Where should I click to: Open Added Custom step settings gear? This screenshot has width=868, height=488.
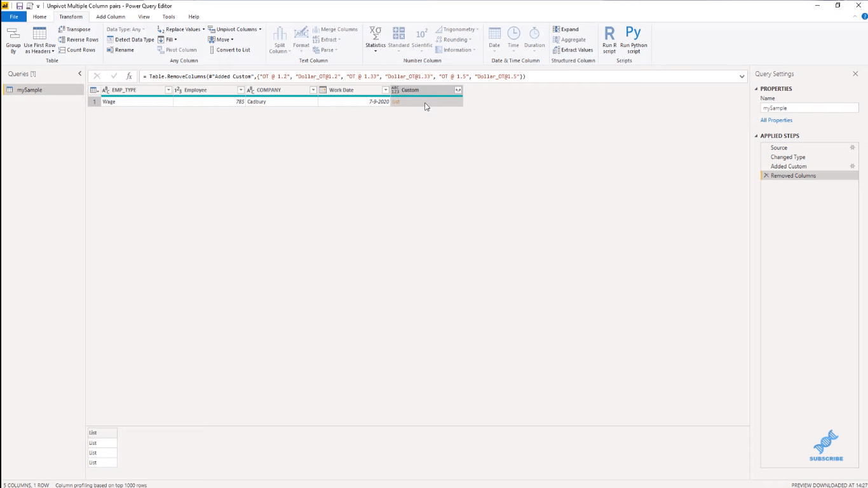click(x=852, y=166)
